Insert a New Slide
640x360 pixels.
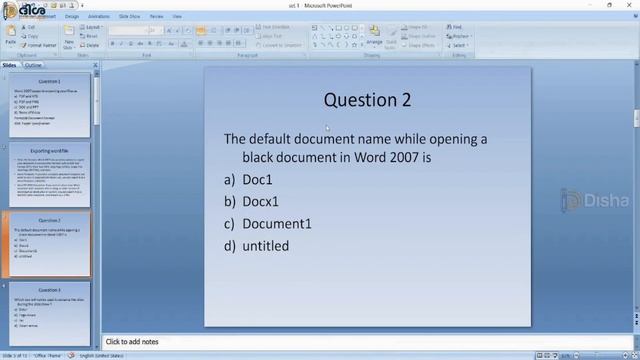click(69, 37)
